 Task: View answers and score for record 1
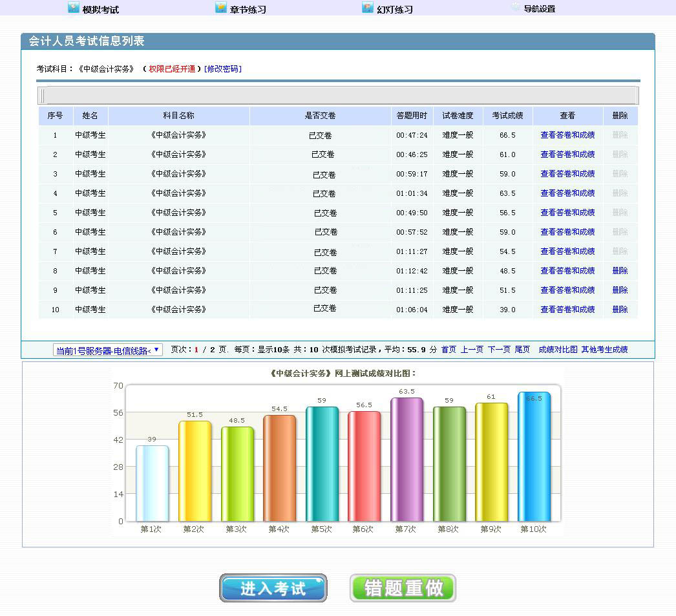(x=567, y=135)
